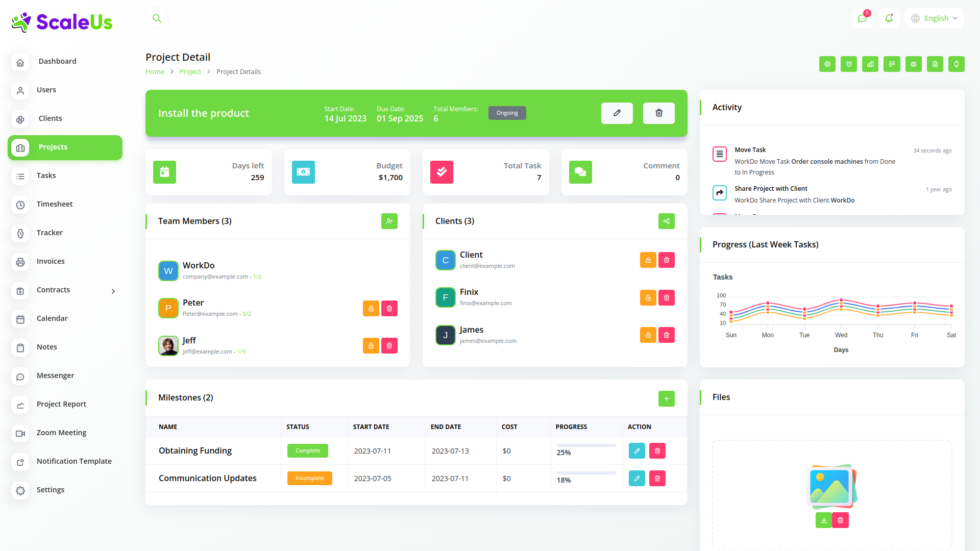Open the tracker watch icon button

(956, 64)
